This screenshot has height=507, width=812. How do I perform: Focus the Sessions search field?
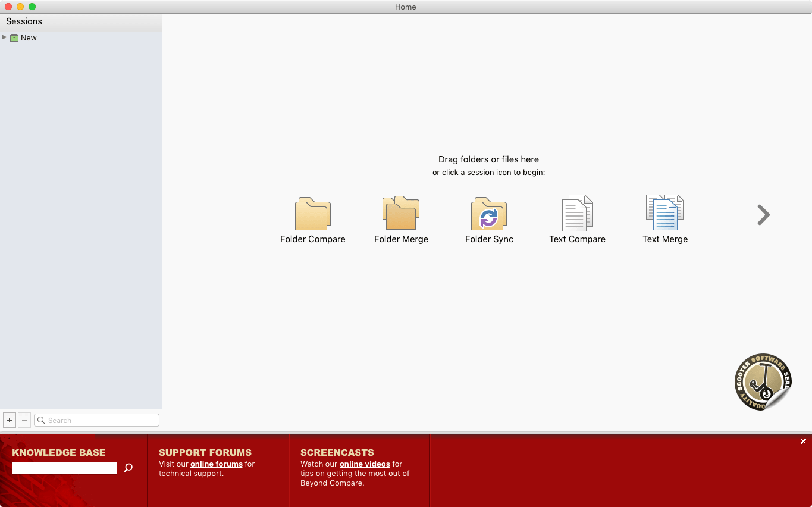coord(101,420)
